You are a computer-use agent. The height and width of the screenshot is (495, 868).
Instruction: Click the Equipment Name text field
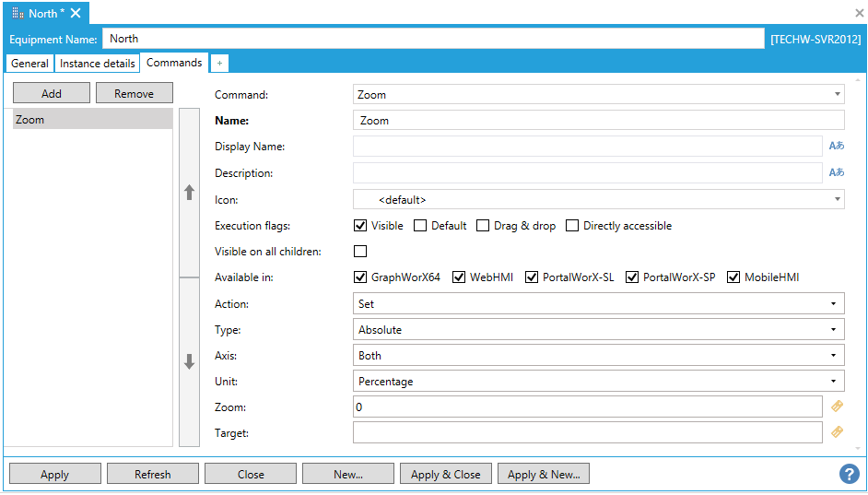click(433, 39)
